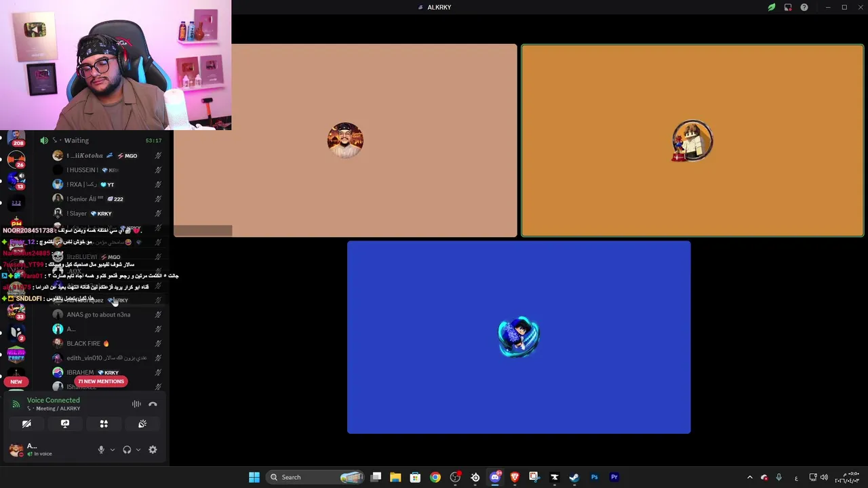Select user HUSSEIN in the voice list
Screen dimensions: 868x488
106,170
